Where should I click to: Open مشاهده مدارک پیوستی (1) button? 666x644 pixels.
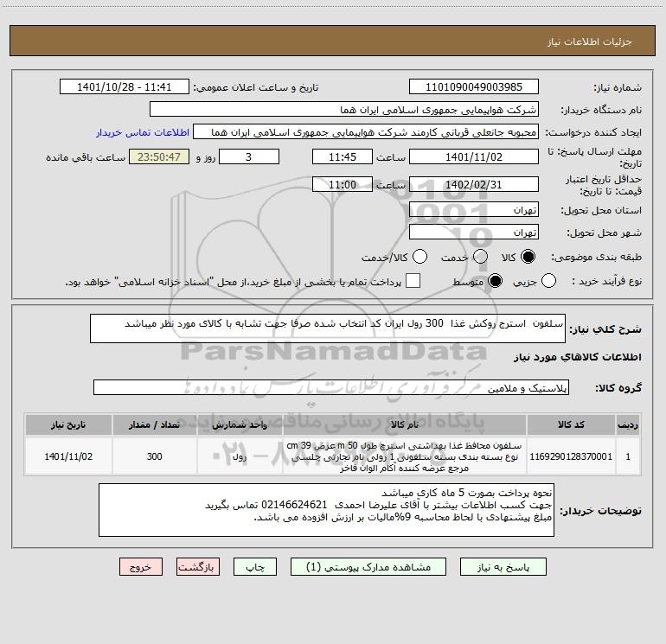pos(368,567)
